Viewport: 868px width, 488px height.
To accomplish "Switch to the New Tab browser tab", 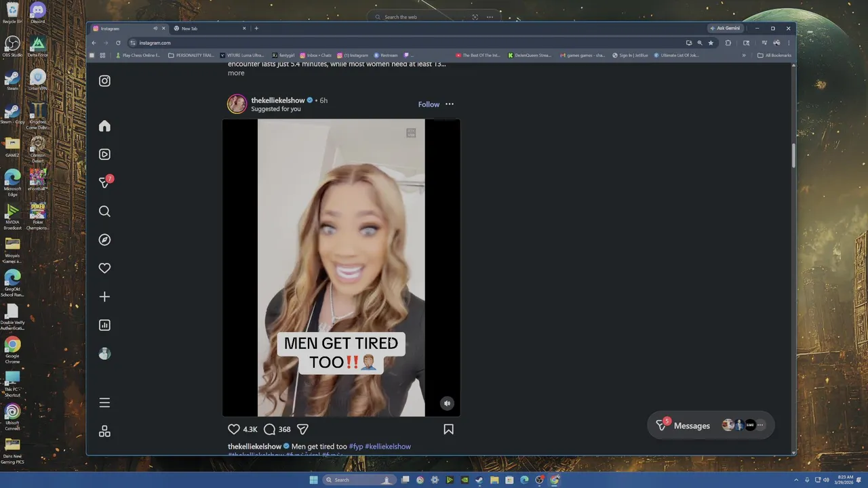I will (x=210, y=28).
